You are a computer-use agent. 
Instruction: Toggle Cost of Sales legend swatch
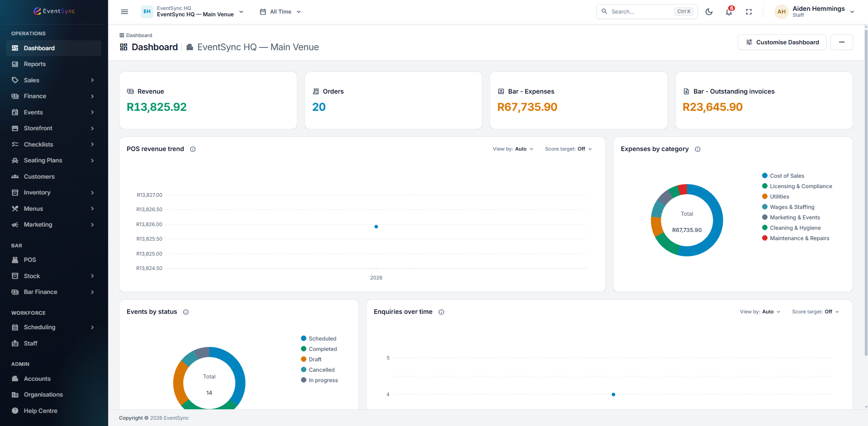pos(765,175)
